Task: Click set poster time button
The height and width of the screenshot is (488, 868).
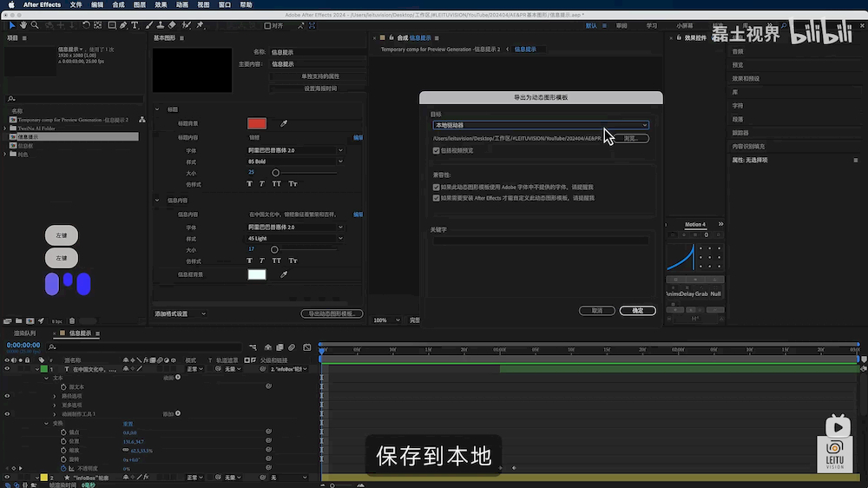Action: 320,89
